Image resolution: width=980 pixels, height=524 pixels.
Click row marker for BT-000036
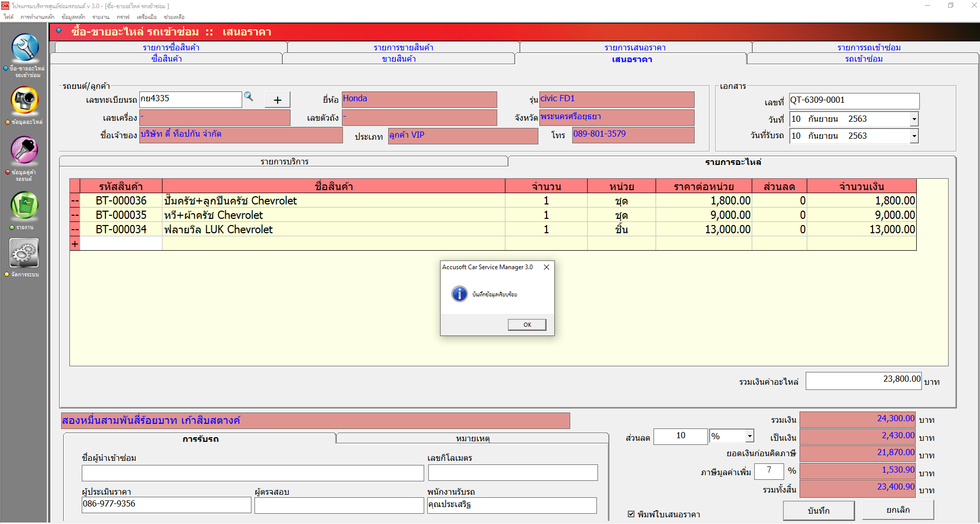(75, 200)
